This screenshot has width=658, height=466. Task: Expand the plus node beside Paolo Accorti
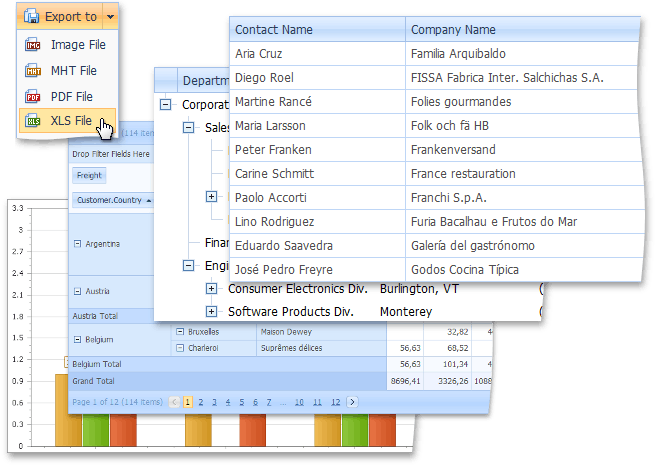[212, 196]
